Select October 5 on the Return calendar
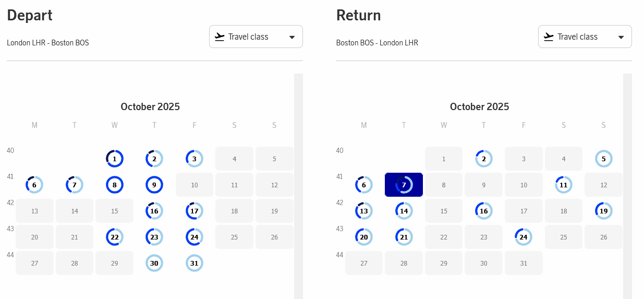 click(x=603, y=158)
